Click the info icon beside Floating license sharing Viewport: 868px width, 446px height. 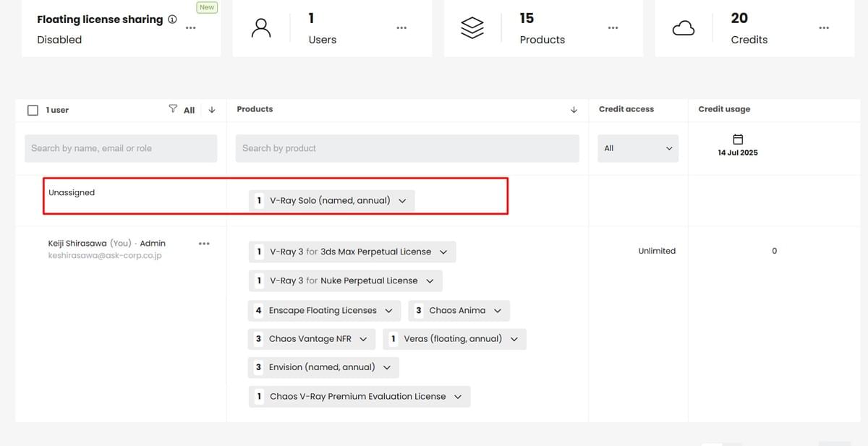pos(172,20)
